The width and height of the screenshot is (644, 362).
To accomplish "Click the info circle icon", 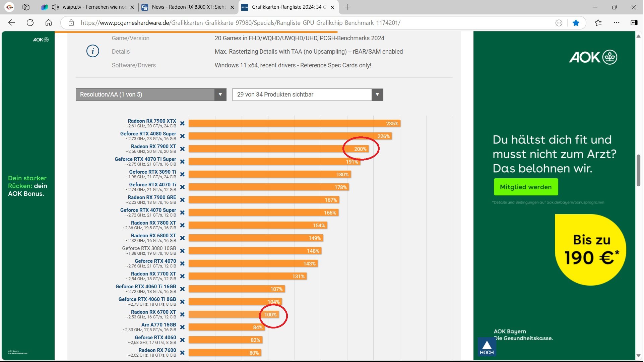I will point(92,51).
